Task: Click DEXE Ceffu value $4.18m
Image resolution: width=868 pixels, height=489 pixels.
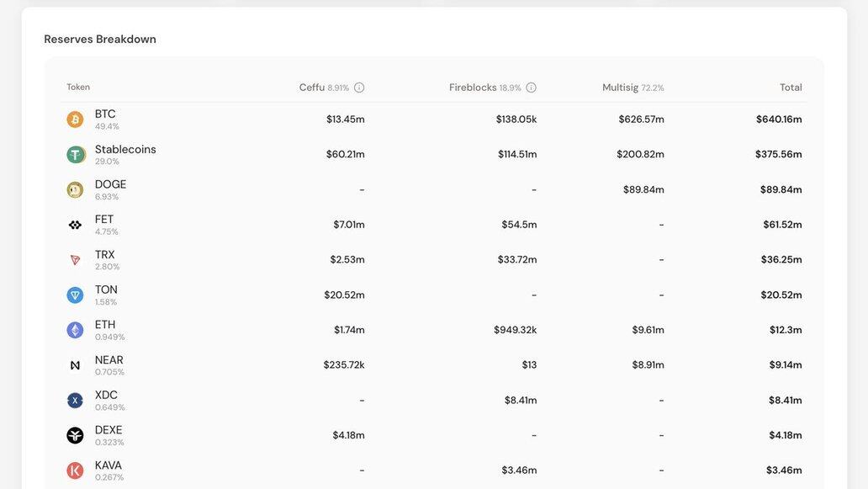Action: [x=348, y=435]
